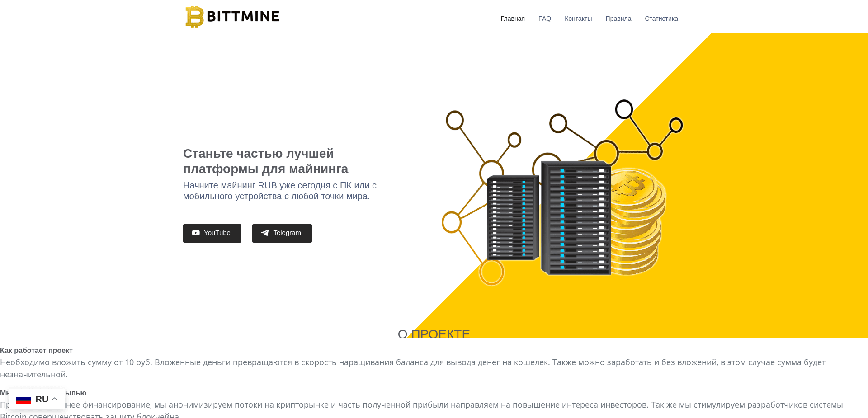Screen dimensions: 868x418
Task: Open the FAQ menu item
Action: coord(544,19)
